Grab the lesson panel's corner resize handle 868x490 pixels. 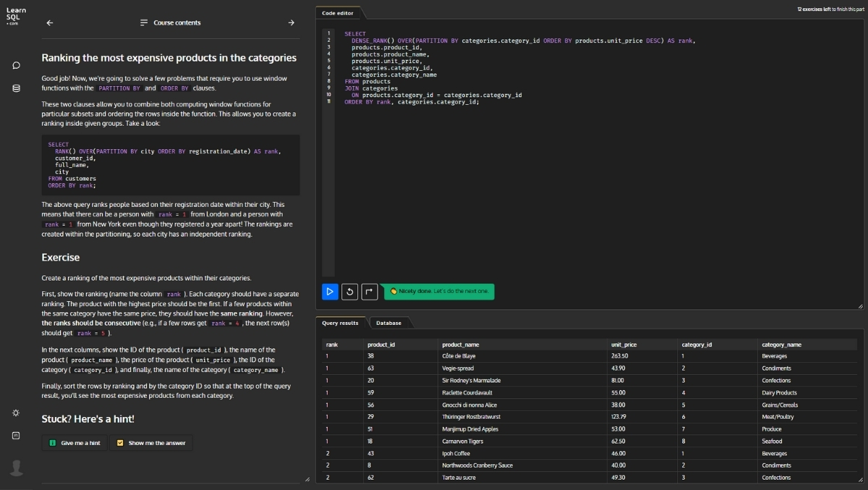[x=307, y=479]
